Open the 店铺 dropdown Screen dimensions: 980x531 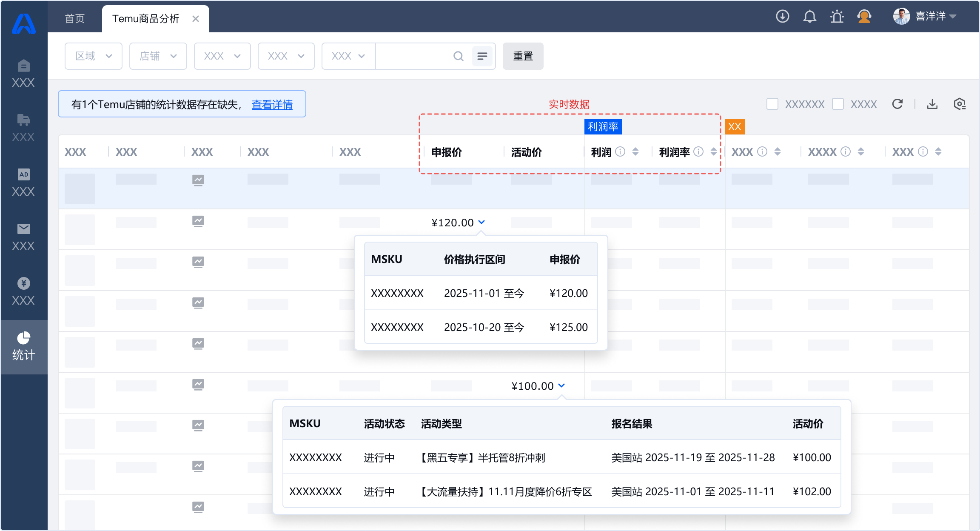click(x=158, y=56)
